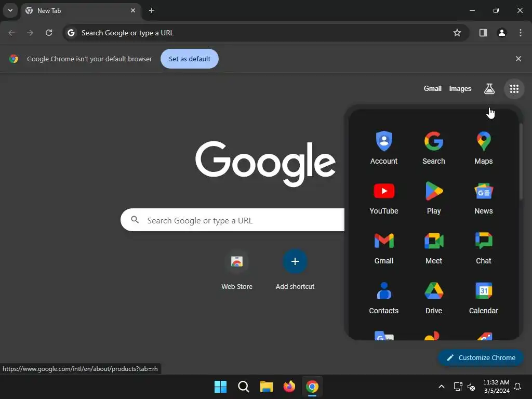Click the Chrome taskbar icon
This screenshot has height=399, width=532.
click(312, 387)
